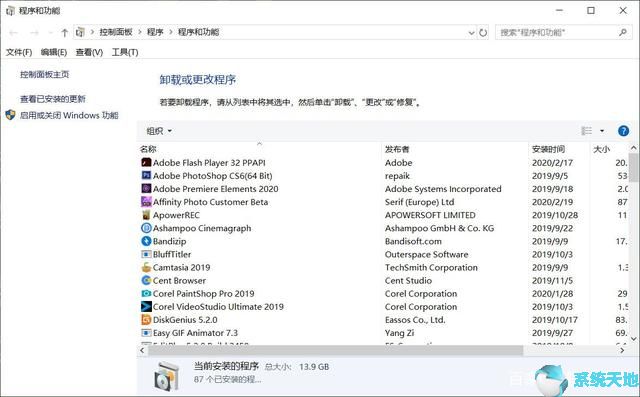Click the install date 2019/10/28
Viewport: 640px width, 397px height.
555,215
